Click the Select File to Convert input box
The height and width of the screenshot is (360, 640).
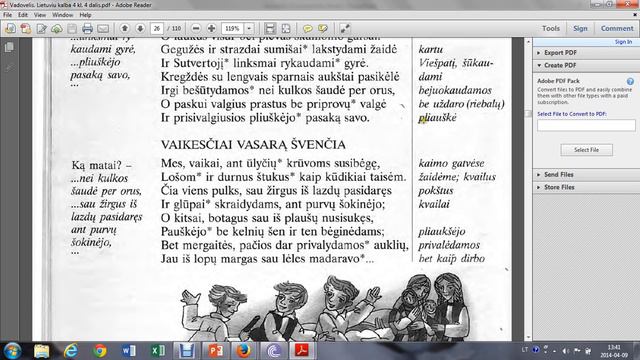tap(586, 125)
